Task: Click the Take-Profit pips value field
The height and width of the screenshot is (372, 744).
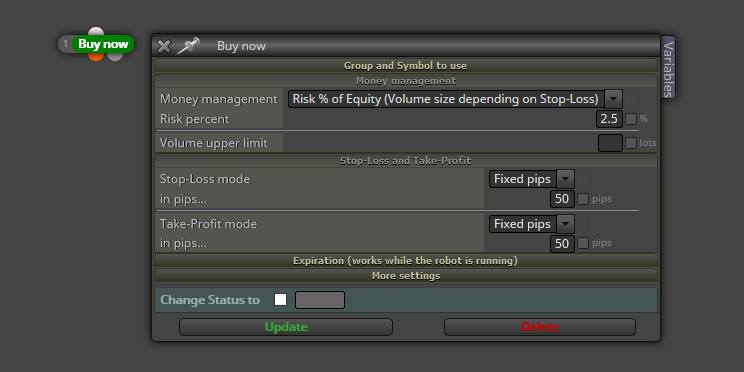Action: pos(562,243)
